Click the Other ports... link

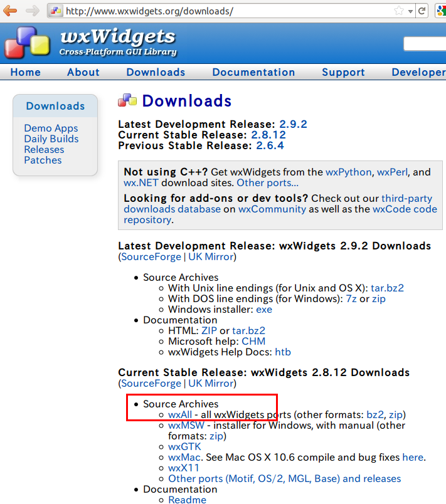(267, 182)
